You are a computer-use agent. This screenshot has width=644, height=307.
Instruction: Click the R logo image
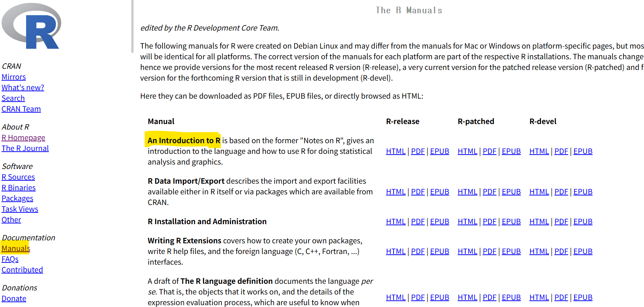[x=31, y=26]
